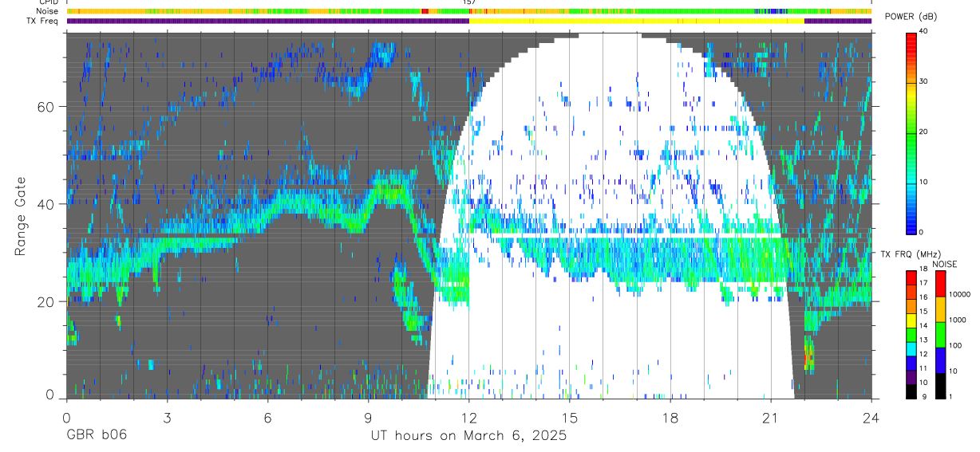Click the x-axis tick label '24'
This screenshot has height=452, width=980.
pos(871,417)
